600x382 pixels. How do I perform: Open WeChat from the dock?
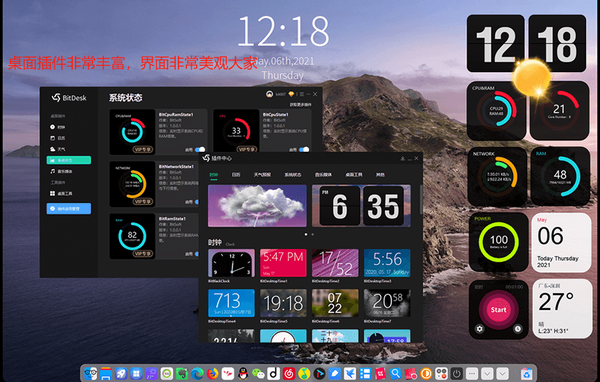click(x=258, y=373)
